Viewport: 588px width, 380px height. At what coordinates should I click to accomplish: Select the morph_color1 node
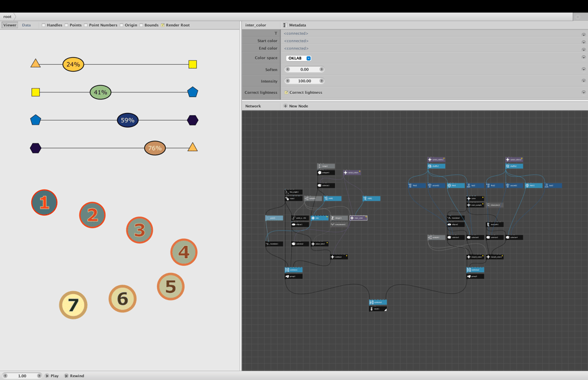475,257
